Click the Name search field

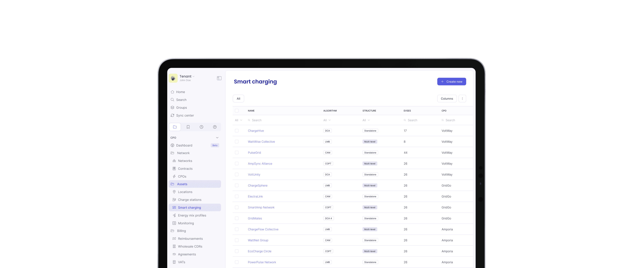(x=275, y=120)
